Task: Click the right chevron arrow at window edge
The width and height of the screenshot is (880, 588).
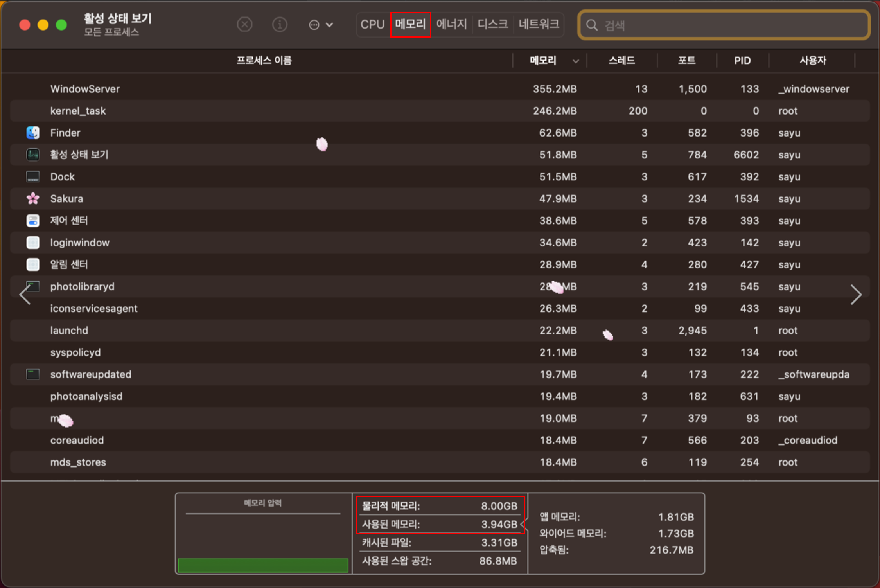Action: [855, 295]
